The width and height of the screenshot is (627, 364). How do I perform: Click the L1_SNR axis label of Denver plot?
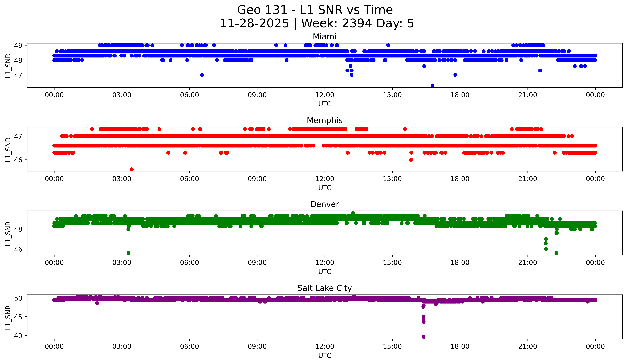click(8, 233)
